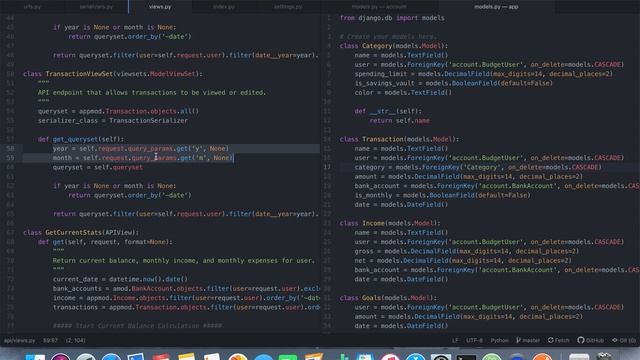Click the 'Start Current Balance Calculation' comment
The height and width of the screenshot is (360, 640).
click(137, 326)
